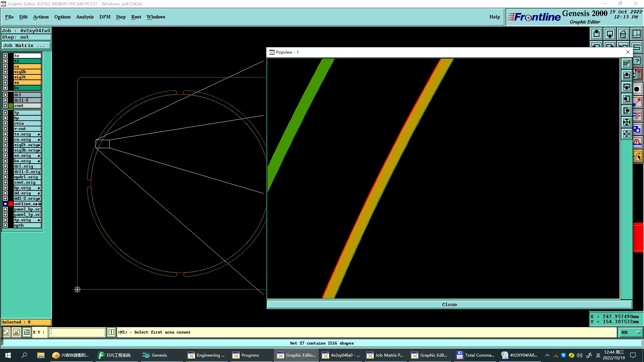Open the XY grid coordinate icon

(636, 34)
